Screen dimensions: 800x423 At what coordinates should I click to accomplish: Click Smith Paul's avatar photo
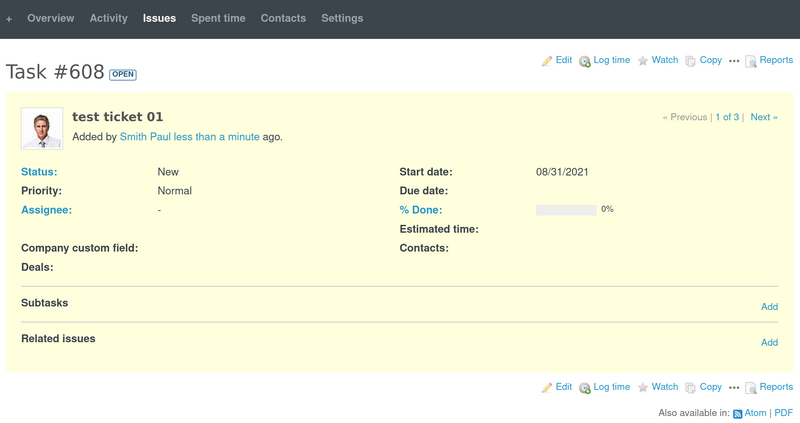(x=42, y=129)
